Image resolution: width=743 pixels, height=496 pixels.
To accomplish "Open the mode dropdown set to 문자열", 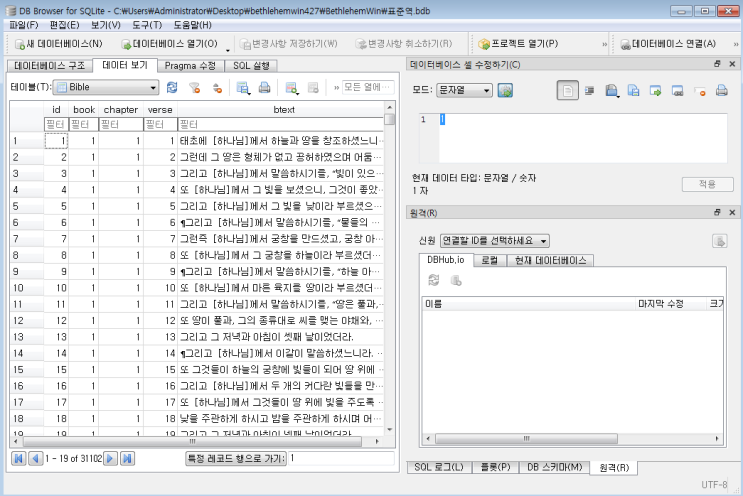I will tap(464, 90).
